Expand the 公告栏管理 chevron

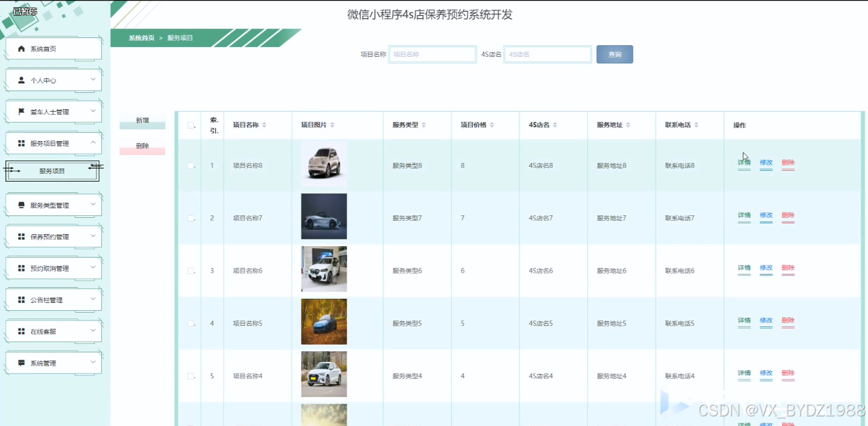click(93, 299)
